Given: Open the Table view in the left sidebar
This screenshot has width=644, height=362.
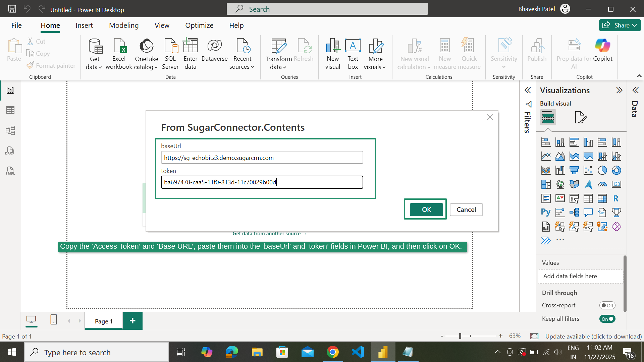Looking at the screenshot, I should (x=10, y=110).
